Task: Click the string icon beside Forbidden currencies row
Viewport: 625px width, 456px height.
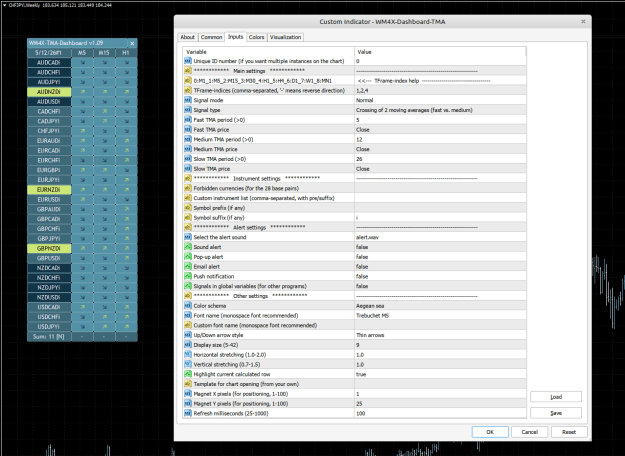Action: [188, 188]
